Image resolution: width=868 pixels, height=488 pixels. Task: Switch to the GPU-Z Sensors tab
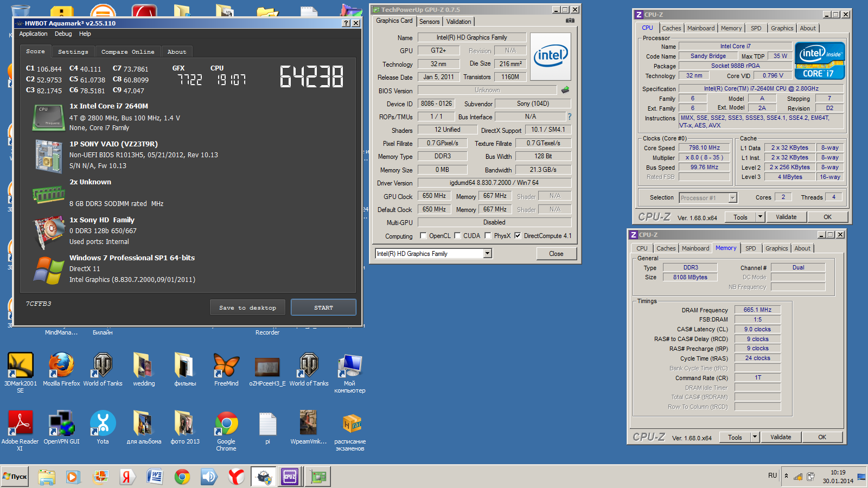point(430,22)
